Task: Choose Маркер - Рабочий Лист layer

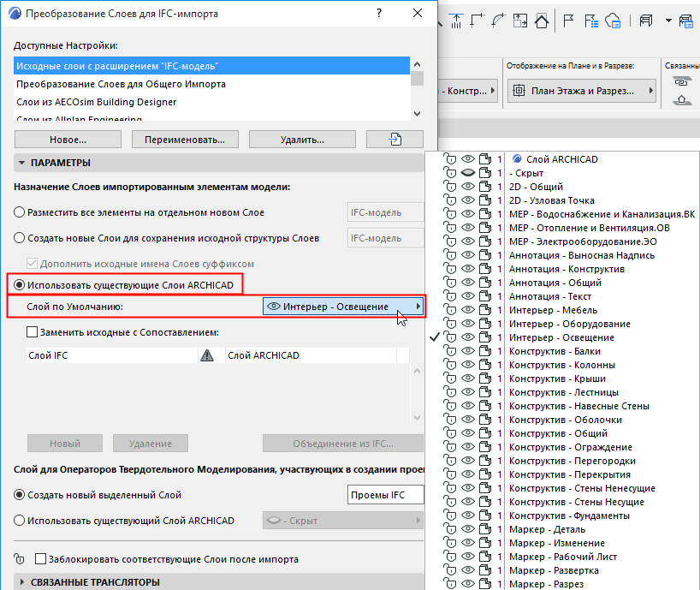Action: coord(562,557)
